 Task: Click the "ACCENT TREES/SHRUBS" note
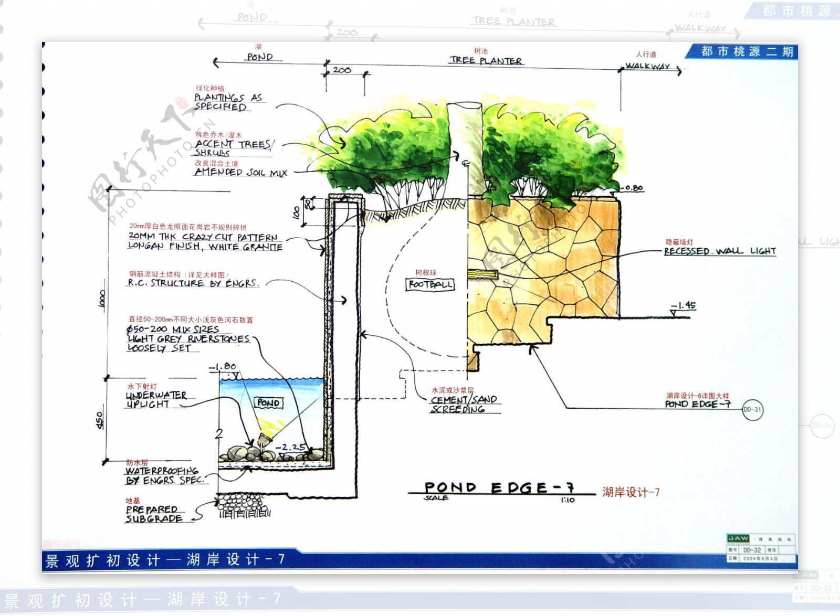(x=234, y=147)
